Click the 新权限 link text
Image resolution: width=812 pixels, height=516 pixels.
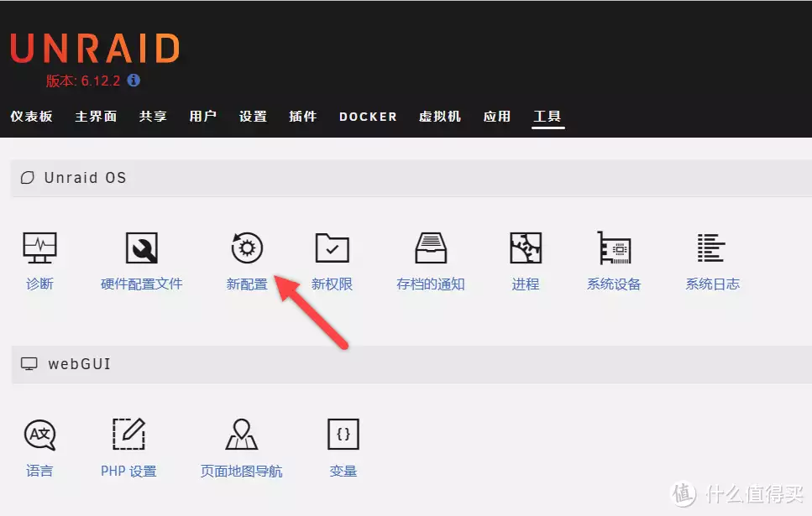332,284
